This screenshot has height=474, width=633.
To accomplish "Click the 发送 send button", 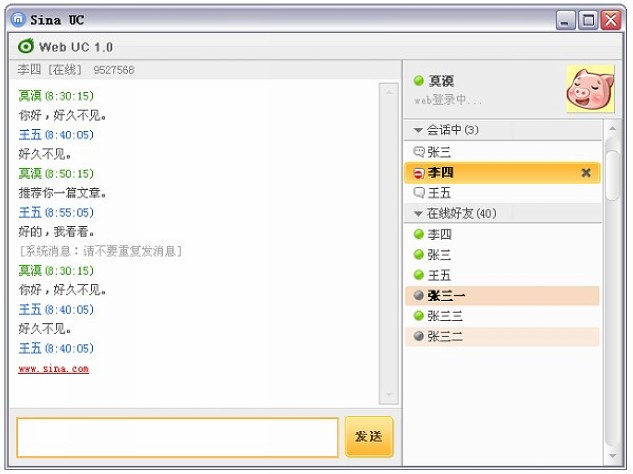I will [x=369, y=437].
